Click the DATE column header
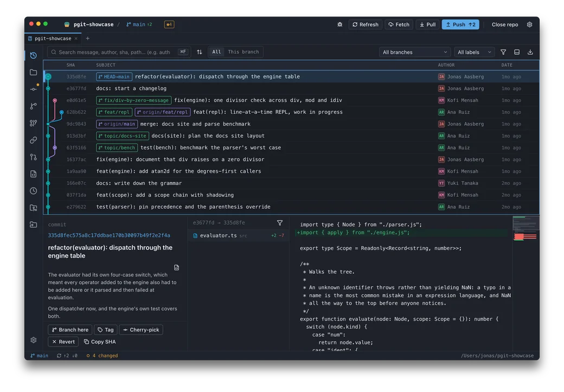Image resolution: width=564 pixels, height=392 pixels. [507, 65]
